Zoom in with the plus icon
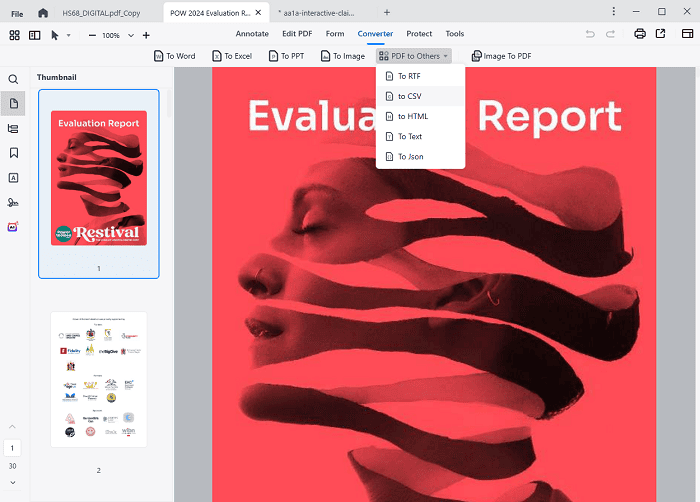This screenshot has height=502, width=700. 146,35
